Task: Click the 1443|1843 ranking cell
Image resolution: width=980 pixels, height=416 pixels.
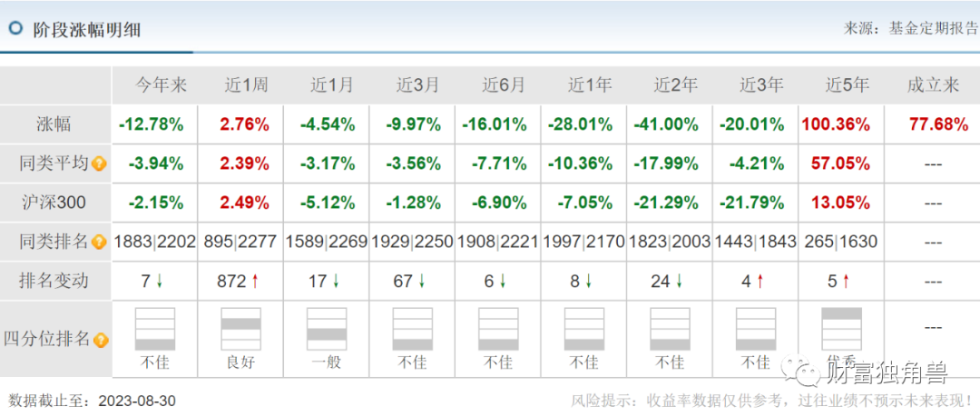Action: click(x=756, y=243)
